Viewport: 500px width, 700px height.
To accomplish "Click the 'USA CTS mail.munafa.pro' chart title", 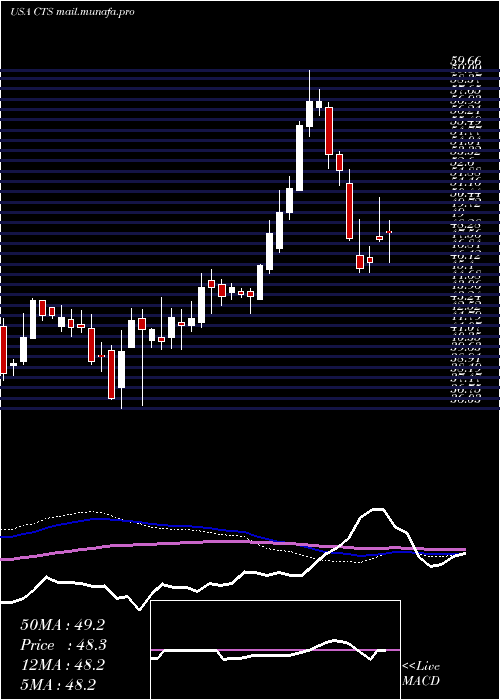I will [72, 12].
